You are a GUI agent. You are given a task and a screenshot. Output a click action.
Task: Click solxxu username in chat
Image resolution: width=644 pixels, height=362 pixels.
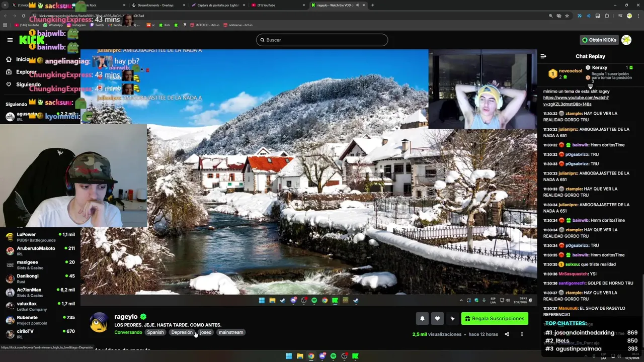pyautogui.click(x=573, y=264)
